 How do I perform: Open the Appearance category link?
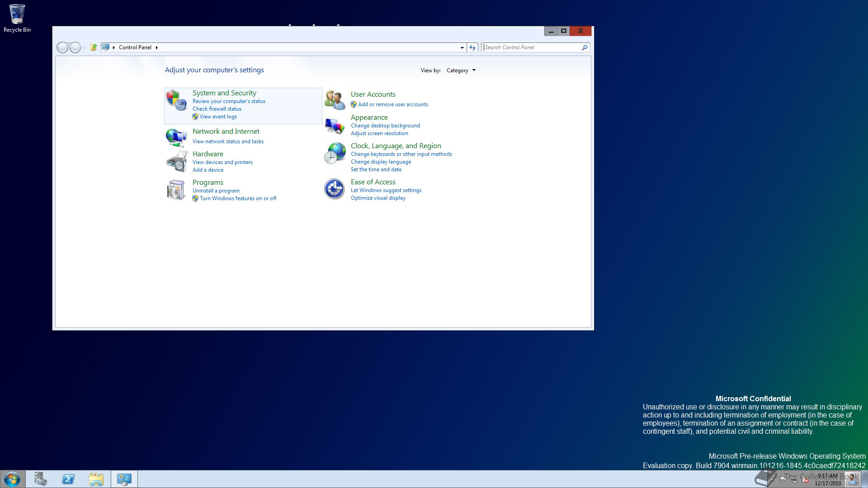pyautogui.click(x=369, y=117)
